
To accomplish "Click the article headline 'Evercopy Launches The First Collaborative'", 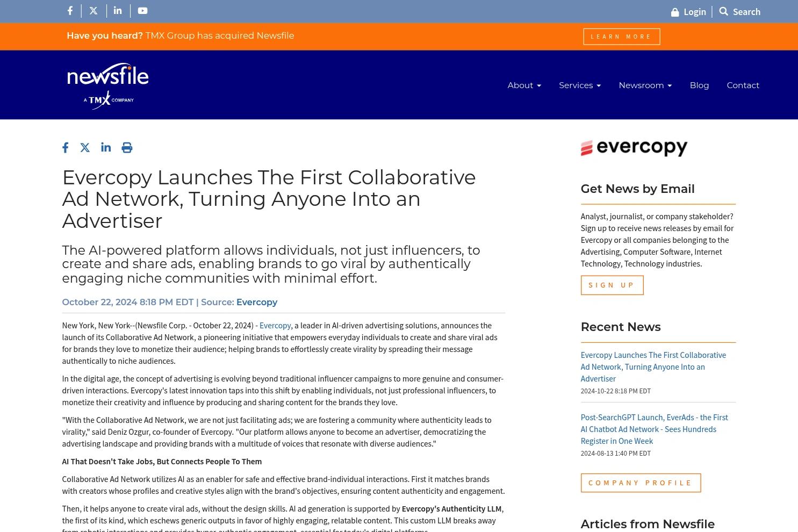I will [269, 199].
